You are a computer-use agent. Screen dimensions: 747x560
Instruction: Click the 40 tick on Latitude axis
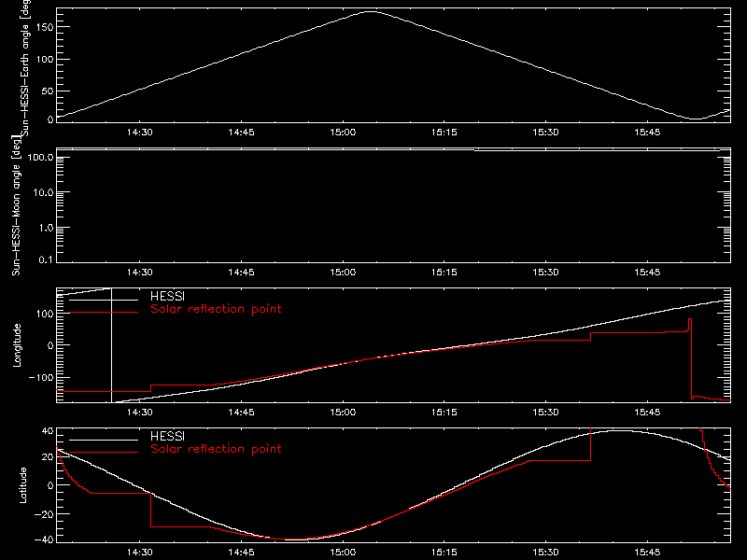(x=48, y=431)
